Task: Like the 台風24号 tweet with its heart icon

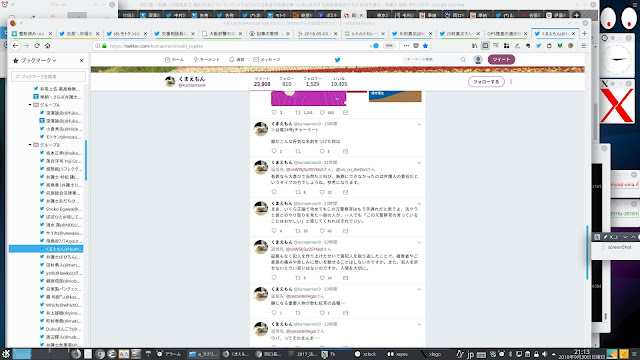Action: pyautogui.click(x=322, y=151)
